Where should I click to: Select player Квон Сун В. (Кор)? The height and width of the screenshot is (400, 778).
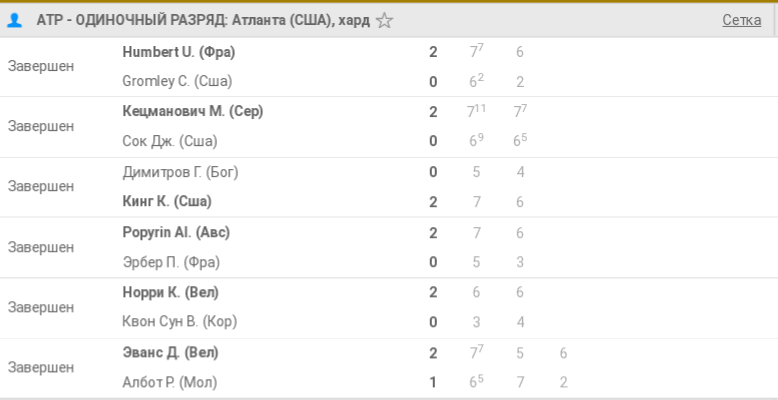(x=180, y=322)
